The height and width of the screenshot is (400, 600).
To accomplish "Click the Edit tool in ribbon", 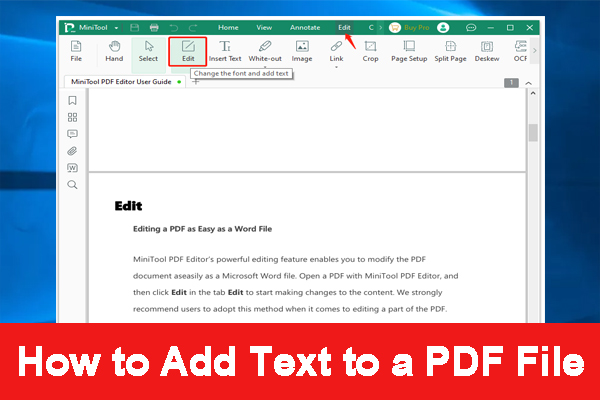I will coord(188,51).
